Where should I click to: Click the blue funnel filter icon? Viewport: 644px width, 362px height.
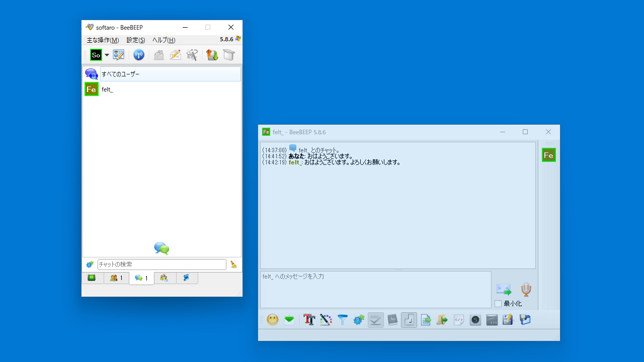[343, 320]
